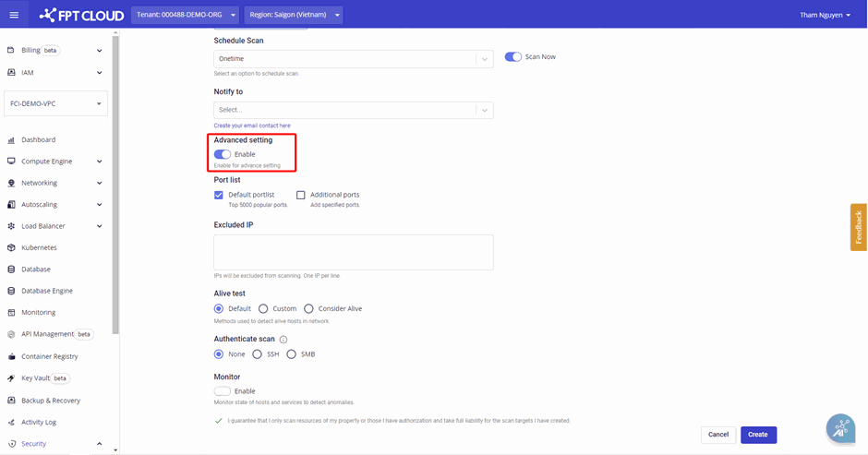
Task: Click the Container Registry icon
Action: pos(10,357)
